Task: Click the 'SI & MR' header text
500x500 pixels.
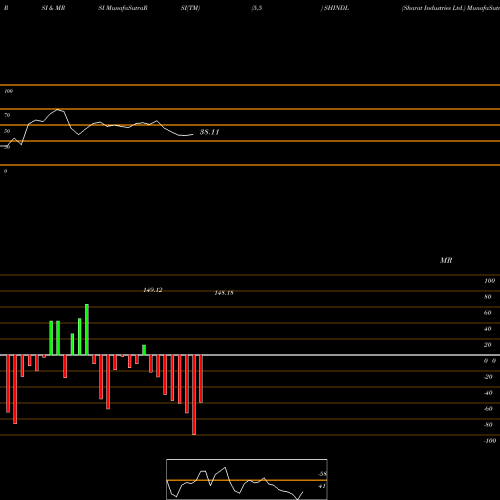Action: [53, 8]
